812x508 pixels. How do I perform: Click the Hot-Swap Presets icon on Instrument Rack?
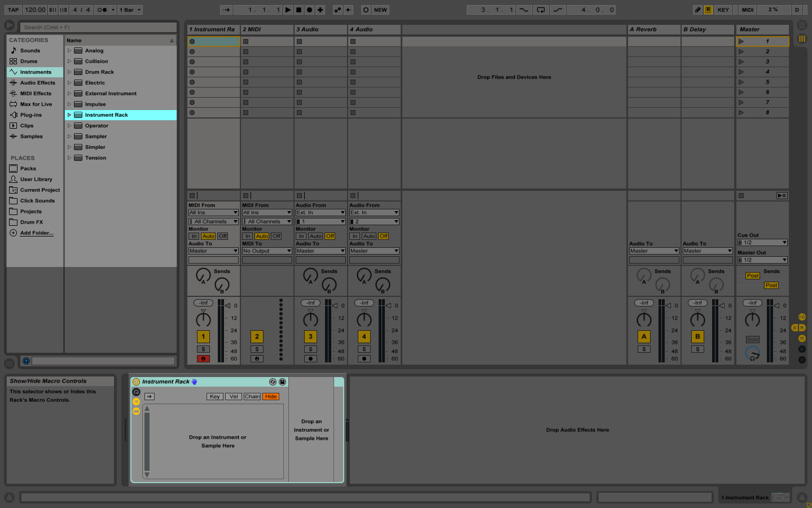click(273, 382)
